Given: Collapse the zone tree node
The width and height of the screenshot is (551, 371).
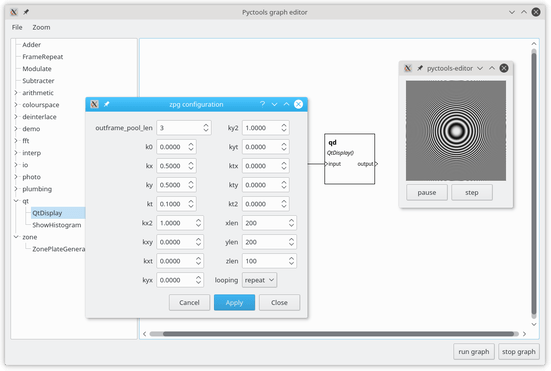Looking at the screenshot, I should tap(16, 237).
